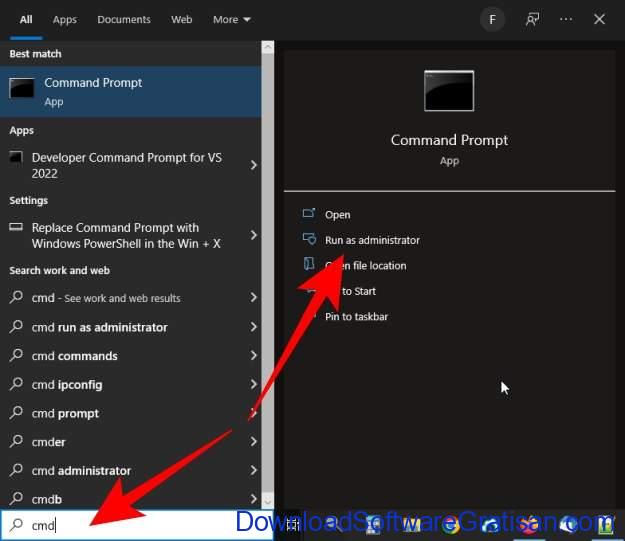The image size is (625, 541).
Task: Click search icon beside 'cmdb'
Action: point(16,498)
